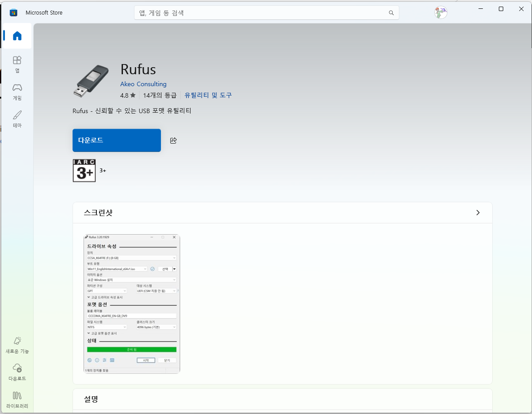Focus the 앱, 게임 등 검색 search box
The height and width of the screenshot is (414, 532).
pyautogui.click(x=267, y=13)
